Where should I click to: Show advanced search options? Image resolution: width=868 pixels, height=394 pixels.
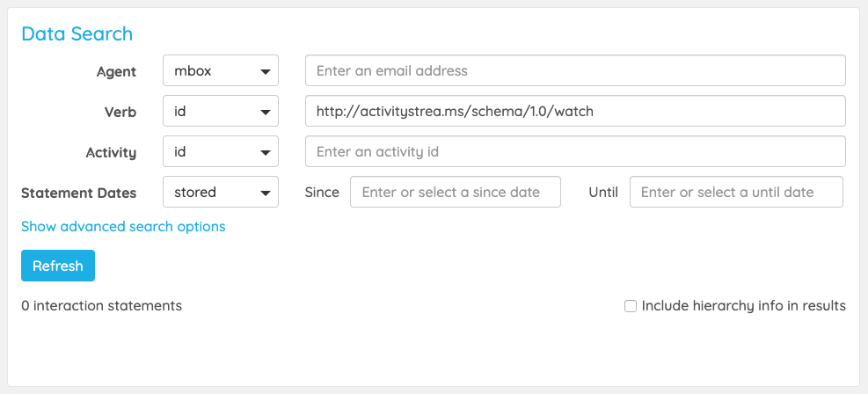[123, 227]
